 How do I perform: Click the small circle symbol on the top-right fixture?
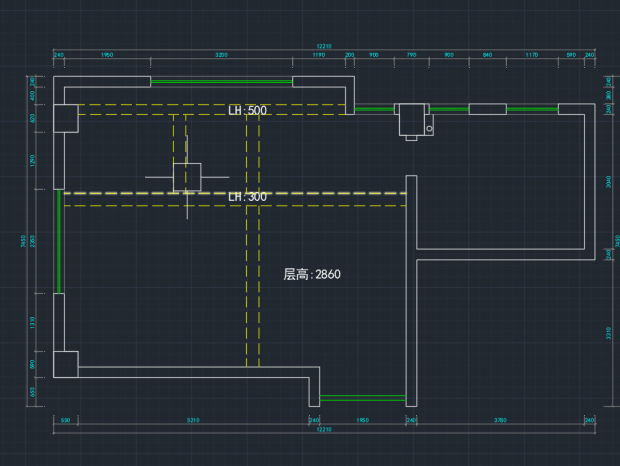[x=429, y=128]
